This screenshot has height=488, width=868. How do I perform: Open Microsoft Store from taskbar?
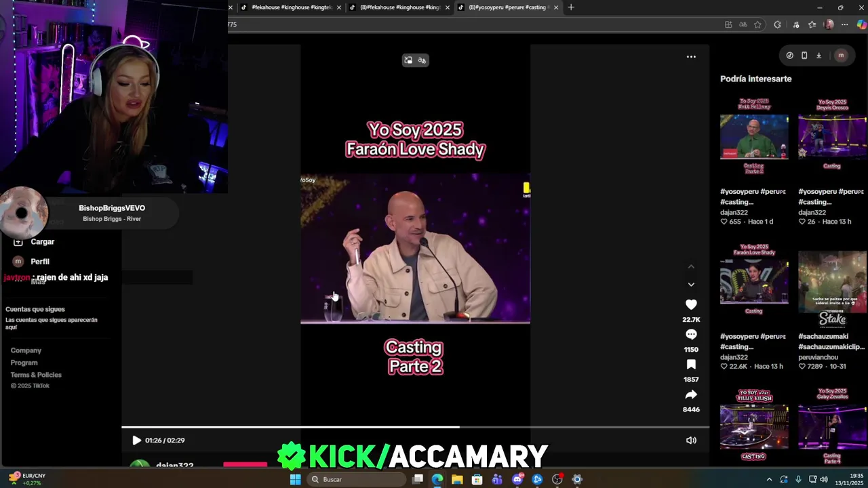477,479
